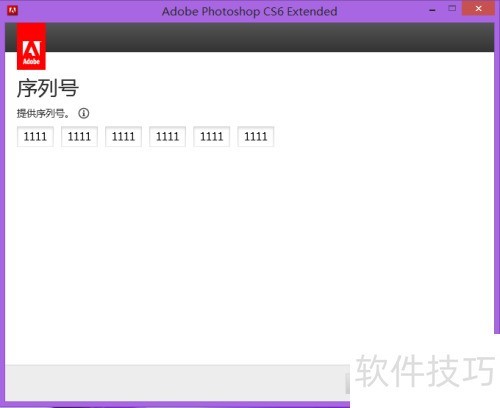Select the third serial number field
The image size is (500, 408).
pyautogui.click(x=123, y=137)
